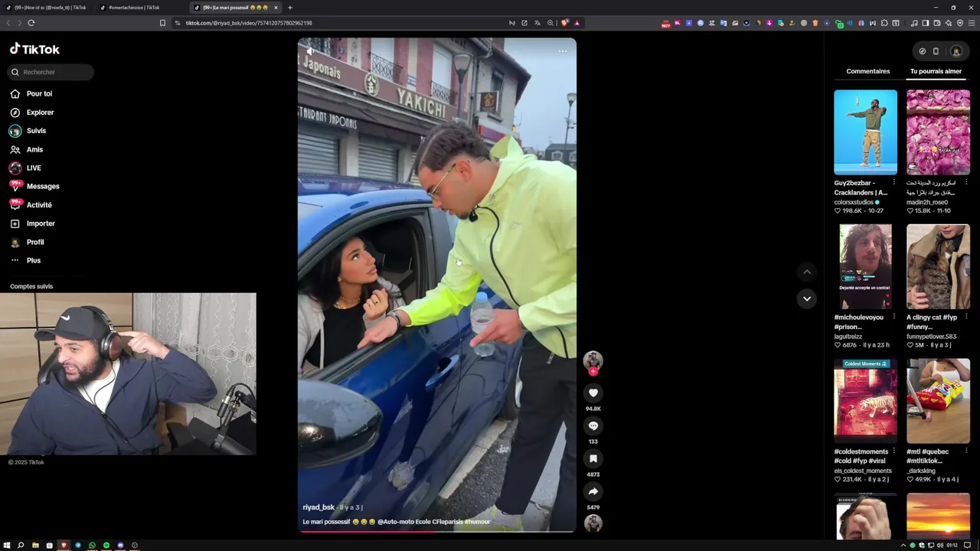
Task: Click the coin icon in TikTok header
Action: tap(922, 51)
